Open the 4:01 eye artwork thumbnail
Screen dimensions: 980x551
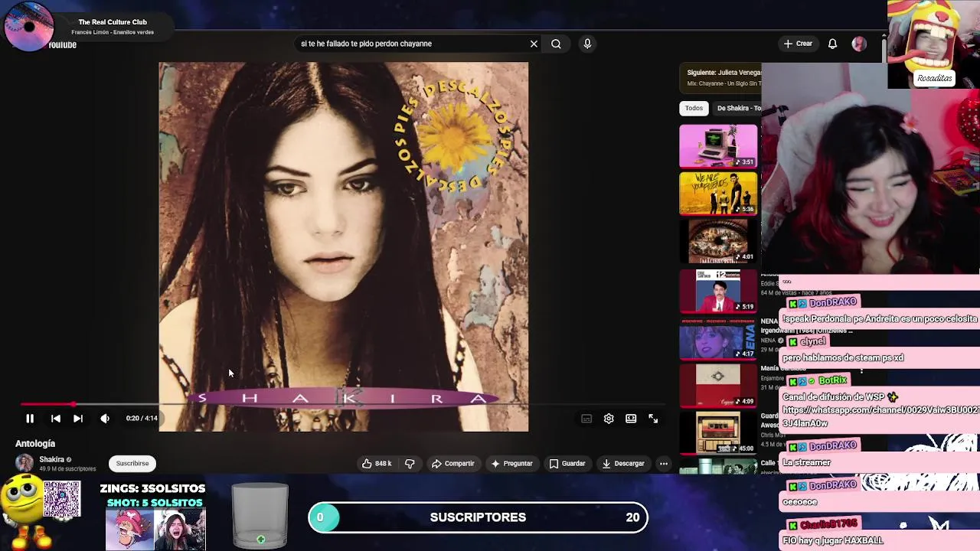(x=718, y=241)
